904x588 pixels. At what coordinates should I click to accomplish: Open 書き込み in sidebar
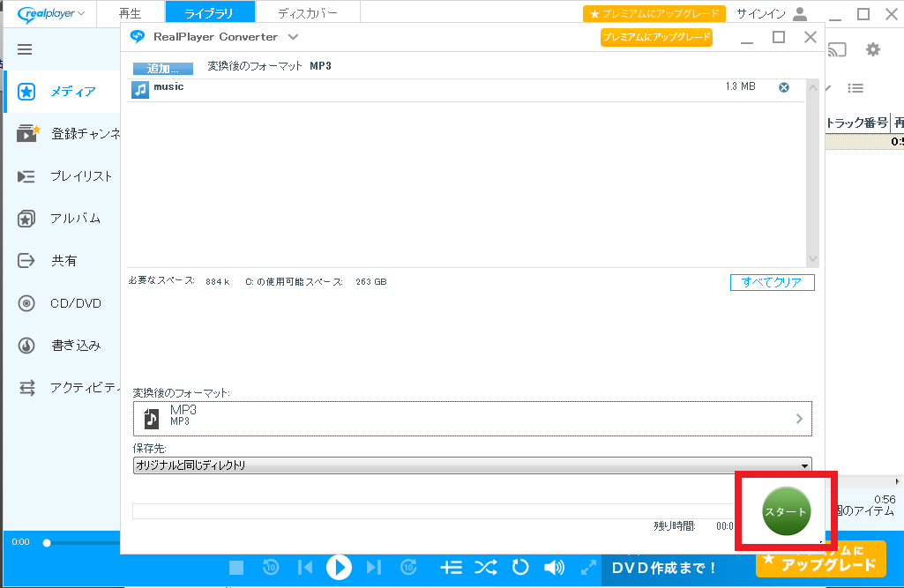(59, 346)
